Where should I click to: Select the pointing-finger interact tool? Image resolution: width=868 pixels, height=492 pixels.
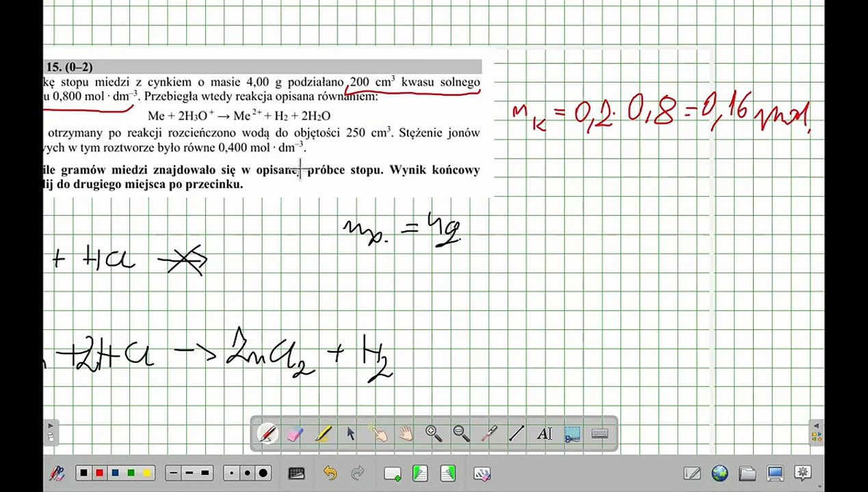pyautogui.click(x=378, y=433)
